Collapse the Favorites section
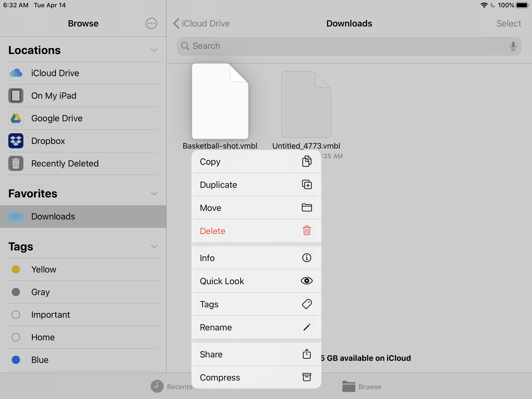The image size is (532, 399). point(154,193)
